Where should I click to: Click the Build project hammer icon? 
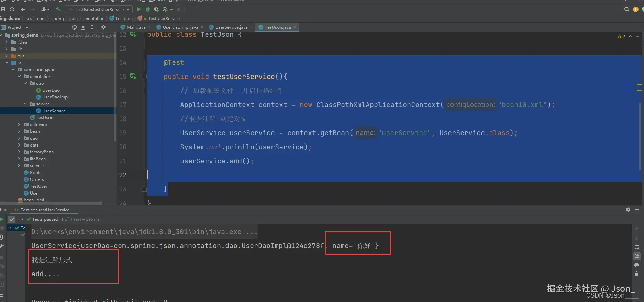(x=58, y=9)
